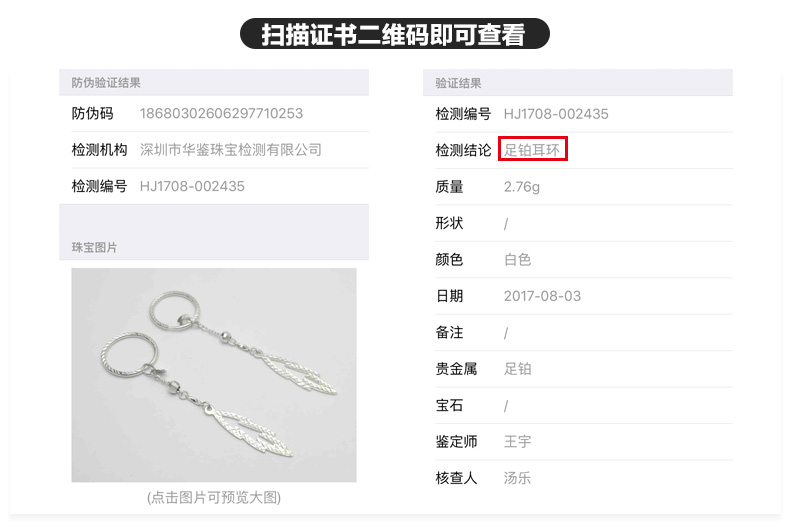Click the 防伪码 field label
Screen dimensions: 790x529
pyautogui.click(x=92, y=113)
